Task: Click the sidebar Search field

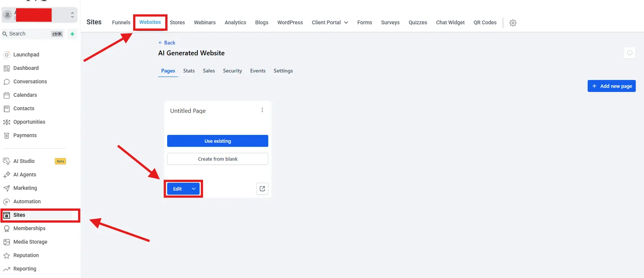Action: point(33,34)
